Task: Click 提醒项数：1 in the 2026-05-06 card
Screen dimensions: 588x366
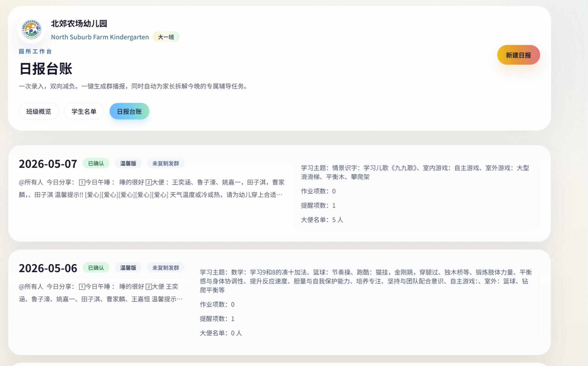Action: (x=217, y=319)
